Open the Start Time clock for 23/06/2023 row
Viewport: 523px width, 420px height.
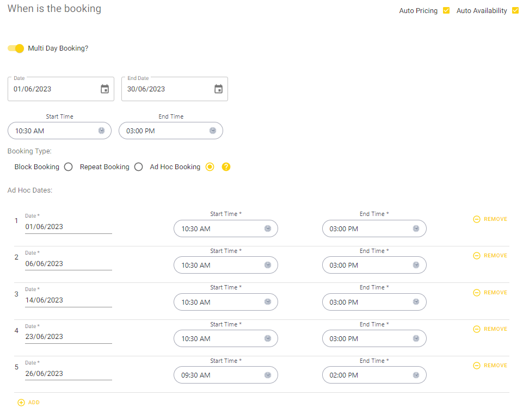(x=268, y=338)
